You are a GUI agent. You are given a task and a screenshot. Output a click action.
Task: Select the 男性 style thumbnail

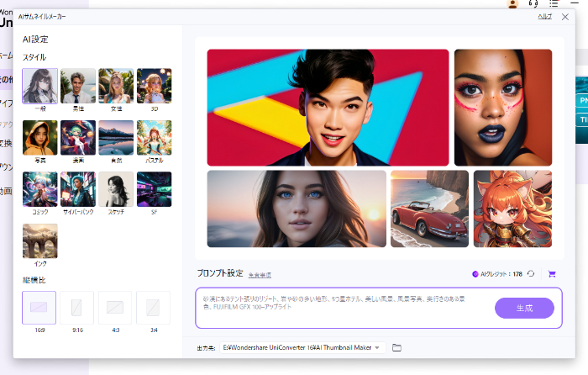pos(78,86)
